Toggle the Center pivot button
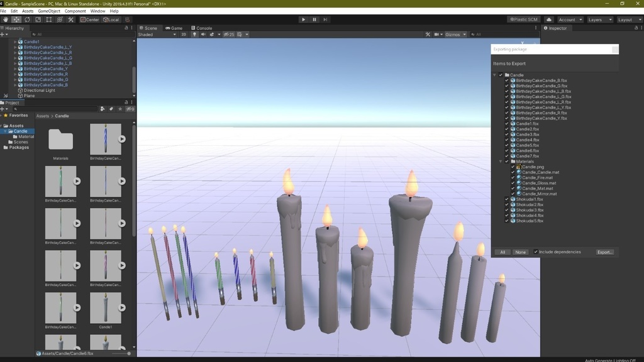The image size is (644, 362). (x=89, y=19)
